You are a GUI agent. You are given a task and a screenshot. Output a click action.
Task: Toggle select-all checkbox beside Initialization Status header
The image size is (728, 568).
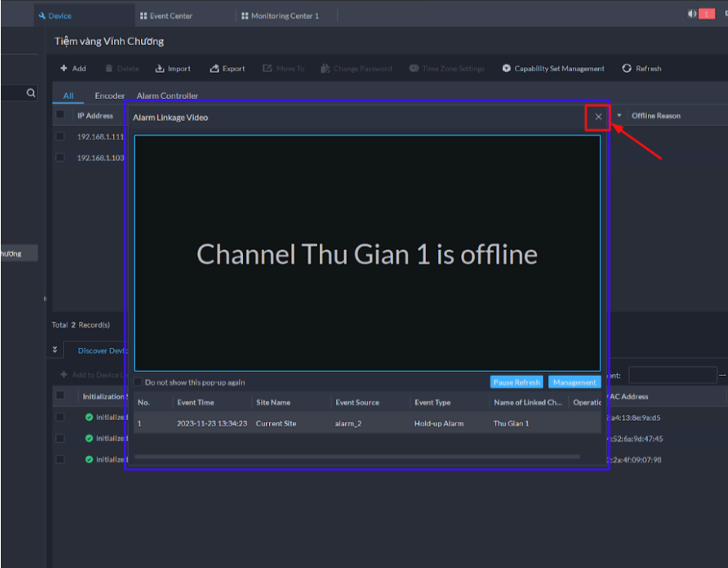tap(60, 395)
